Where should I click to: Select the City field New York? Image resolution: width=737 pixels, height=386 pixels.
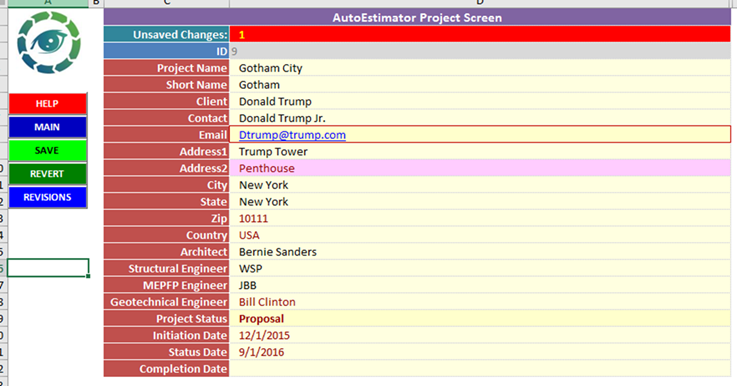point(480,185)
